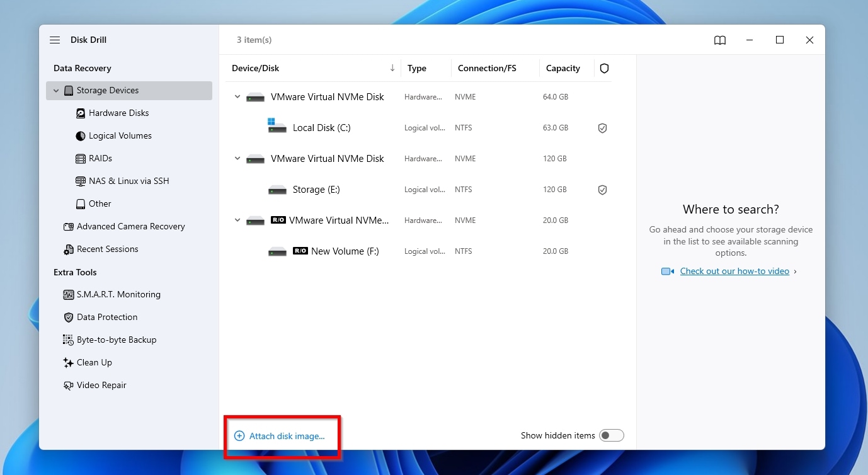Collapse the 120 GB VMware Virtual NVMe Disk
This screenshot has height=475, width=868.
point(237,159)
